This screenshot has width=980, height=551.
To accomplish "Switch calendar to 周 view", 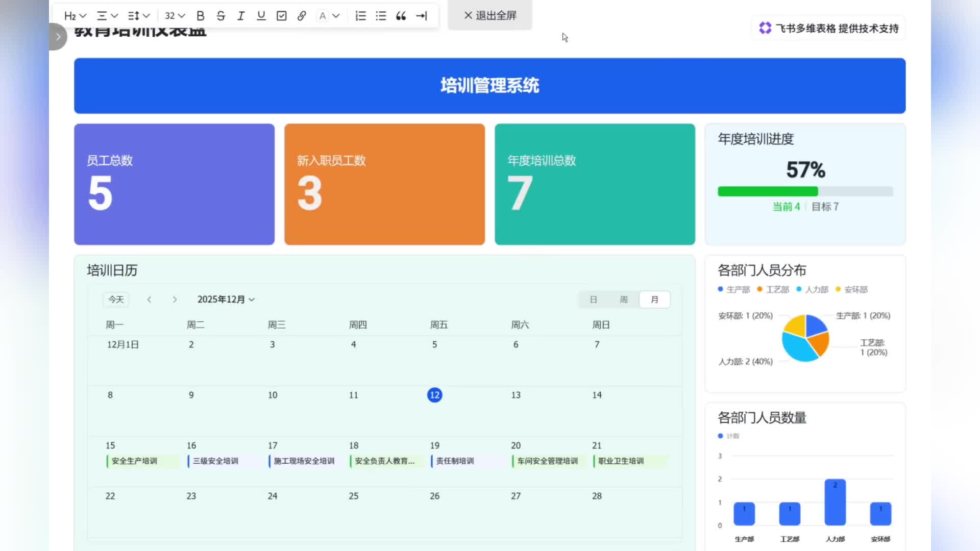I will [x=624, y=299].
